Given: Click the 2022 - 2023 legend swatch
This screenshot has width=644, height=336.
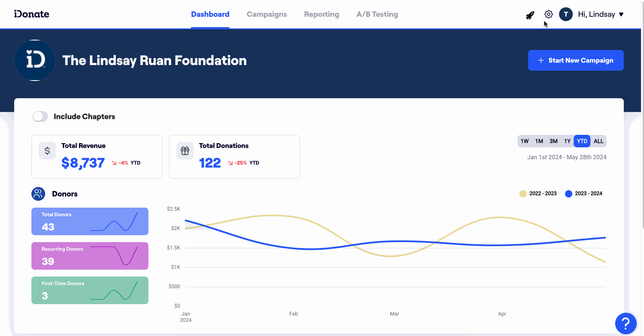Looking at the screenshot, I should pyautogui.click(x=523, y=194).
